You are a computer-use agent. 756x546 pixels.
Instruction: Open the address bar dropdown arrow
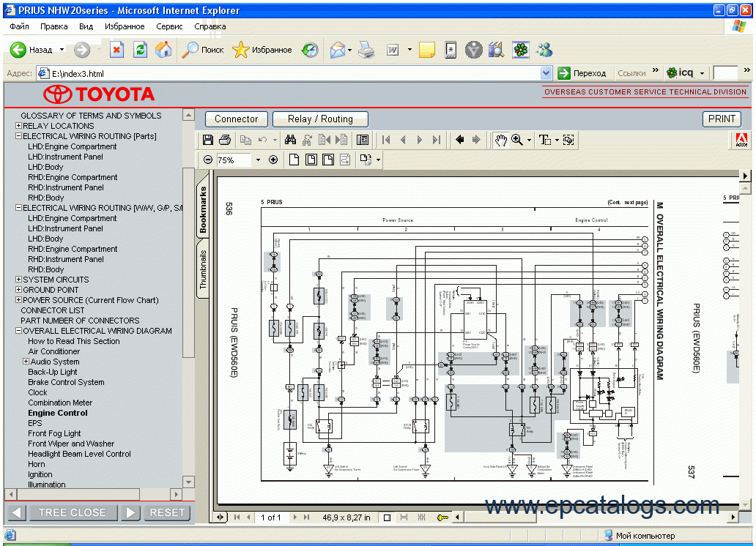coord(546,73)
